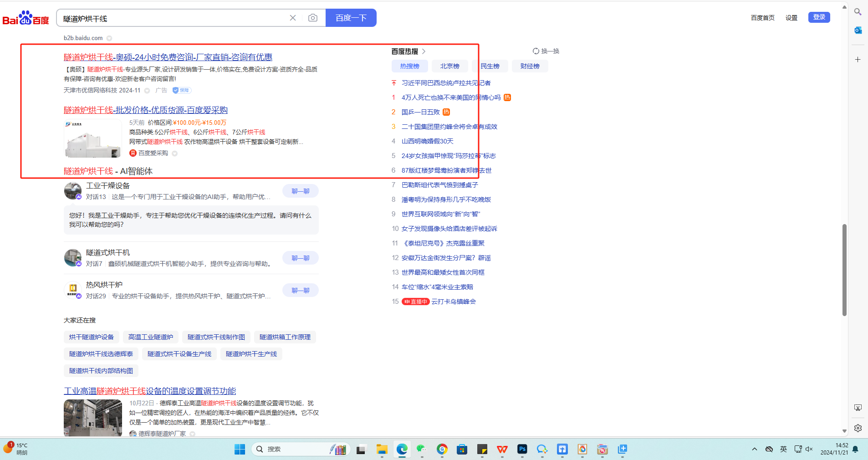Clear the search box with X icon

(293, 18)
